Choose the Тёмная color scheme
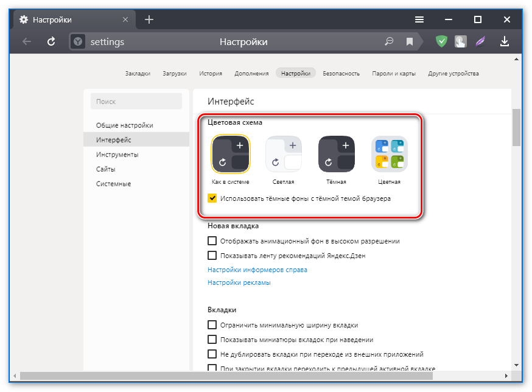The image size is (532, 392). tap(337, 154)
